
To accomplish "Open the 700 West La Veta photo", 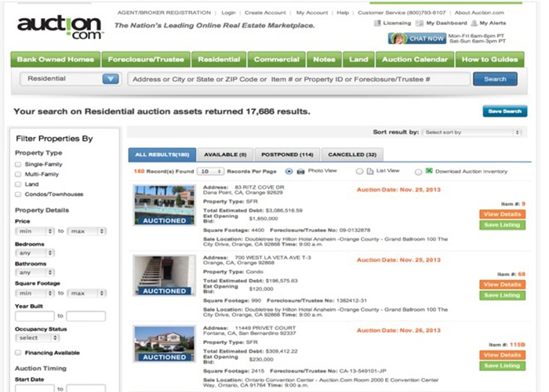I will point(165,275).
